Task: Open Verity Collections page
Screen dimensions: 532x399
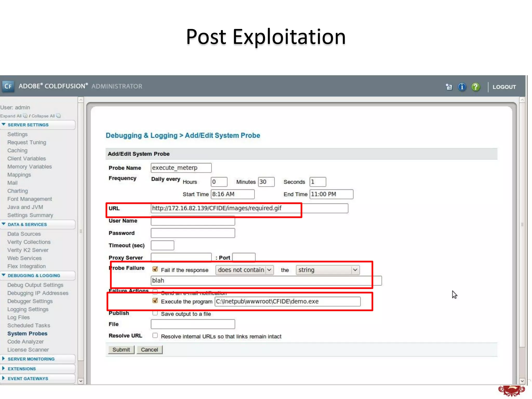Action: (x=29, y=242)
